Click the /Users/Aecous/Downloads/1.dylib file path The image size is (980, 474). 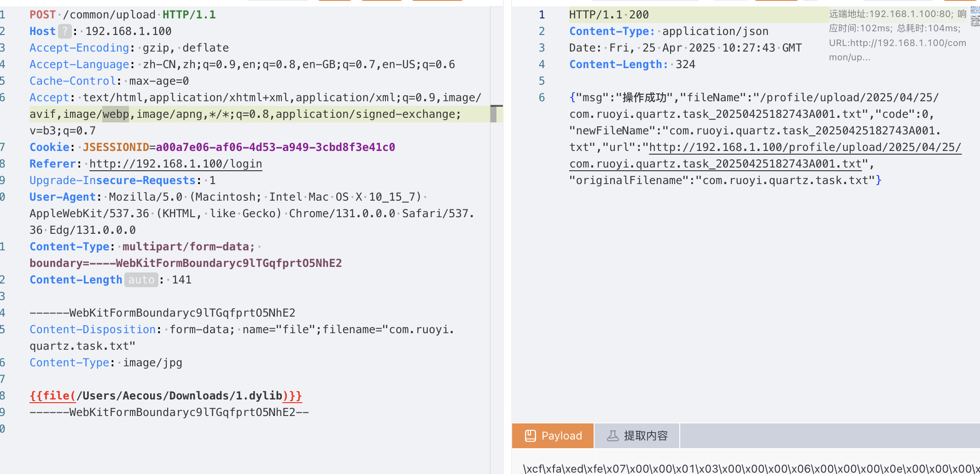pyautogui.click(x=179, y=396)
